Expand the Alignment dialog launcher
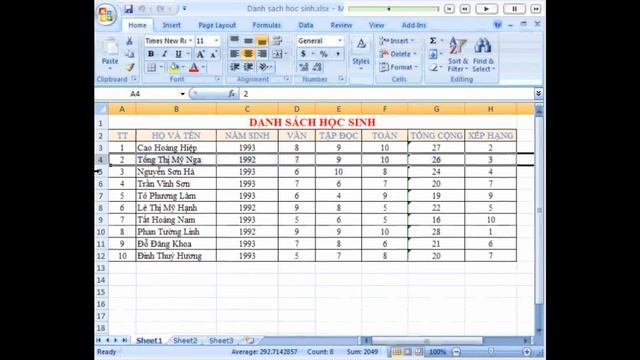The image size is (640, 360). tap(287, 79)
